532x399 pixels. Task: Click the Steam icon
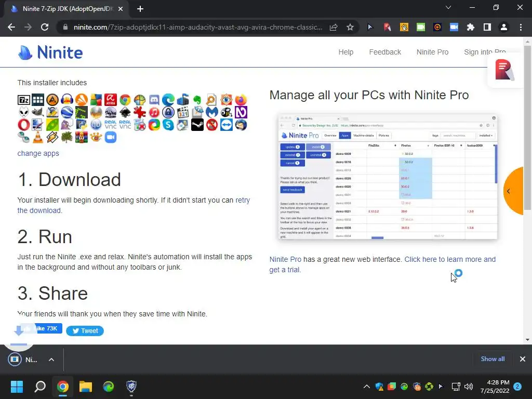click(197, 125)
